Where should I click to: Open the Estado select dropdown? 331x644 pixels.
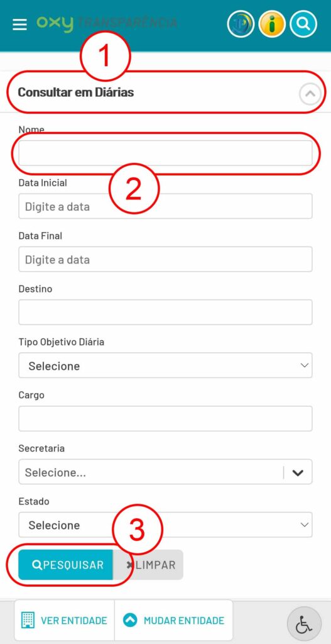[x=165, y=525]
